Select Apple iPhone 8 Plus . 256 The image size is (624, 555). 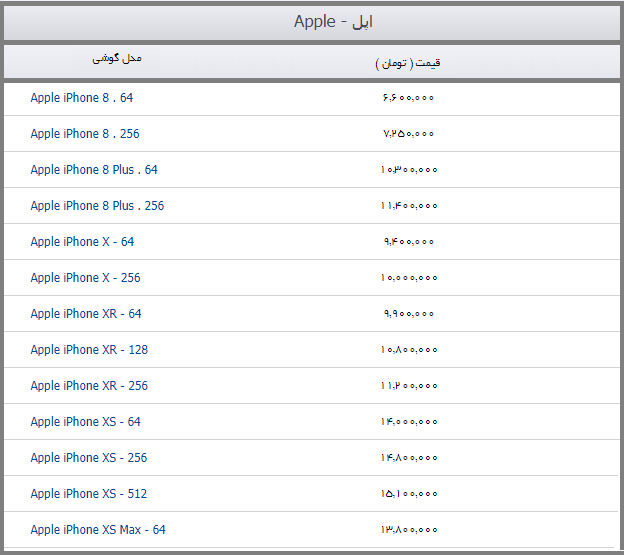[97, 206]
